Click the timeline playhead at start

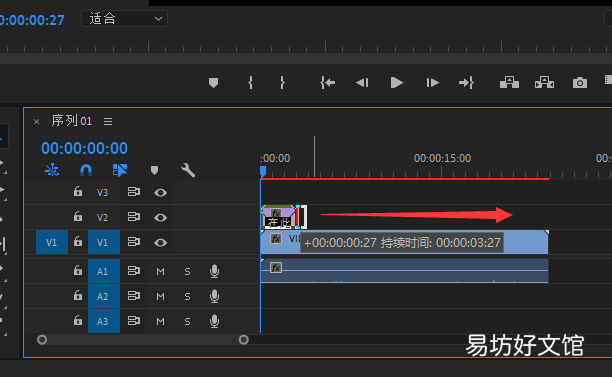pos(263,171)
